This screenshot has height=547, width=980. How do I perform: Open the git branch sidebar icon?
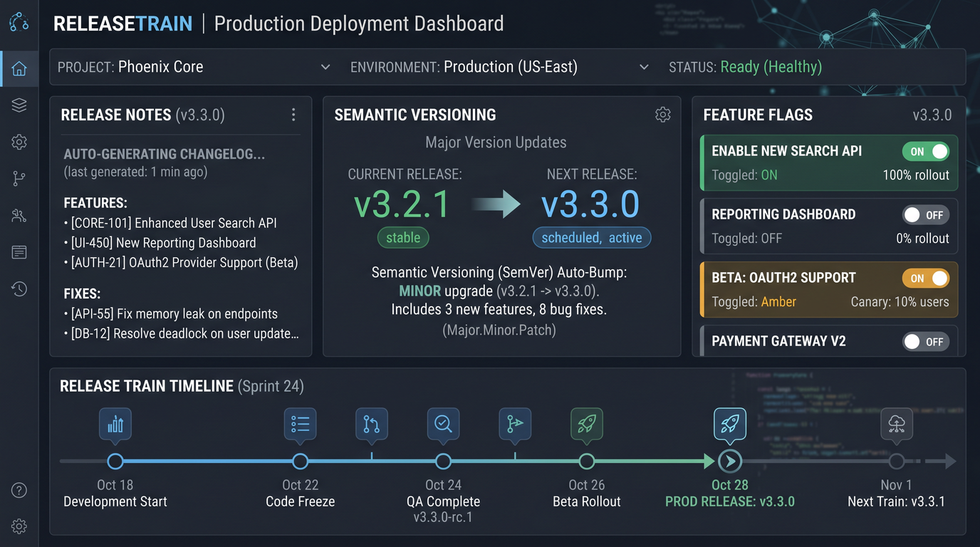click(19, 179)
